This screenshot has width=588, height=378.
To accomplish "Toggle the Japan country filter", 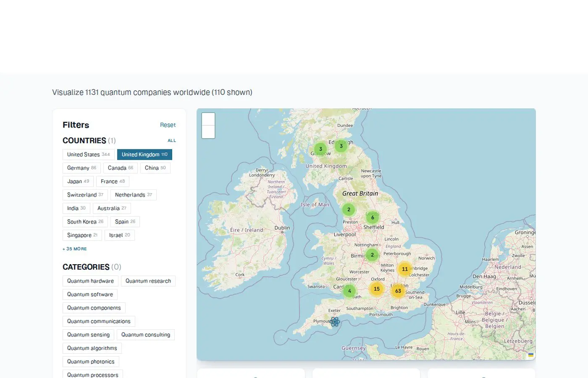I will pyautogui.click(x=78, y=181).
